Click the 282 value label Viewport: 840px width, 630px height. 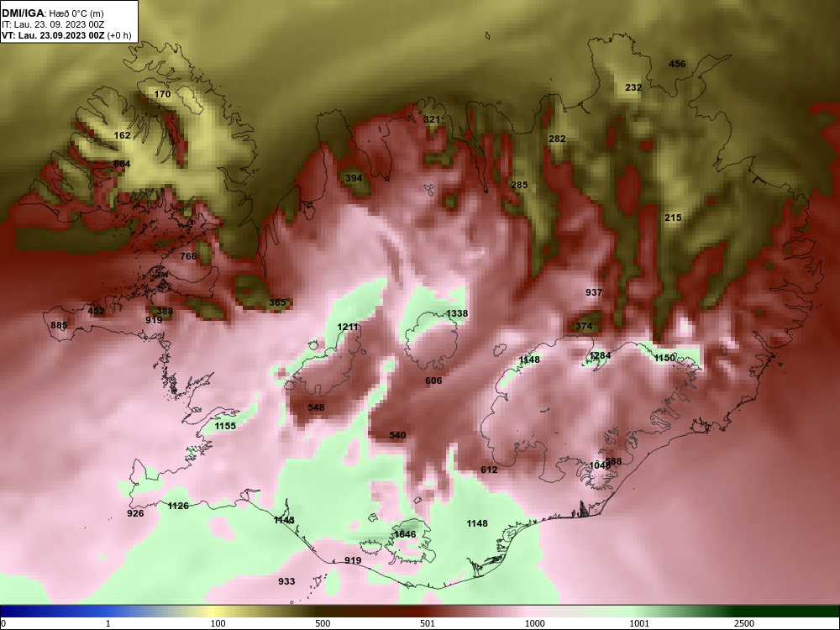coord(557,139)
